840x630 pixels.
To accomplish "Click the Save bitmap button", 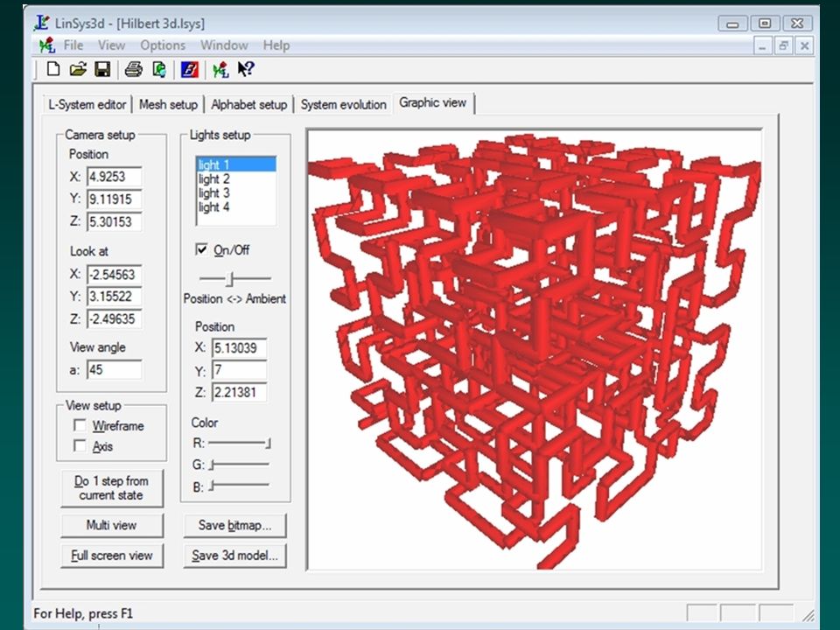I will 234,526.
